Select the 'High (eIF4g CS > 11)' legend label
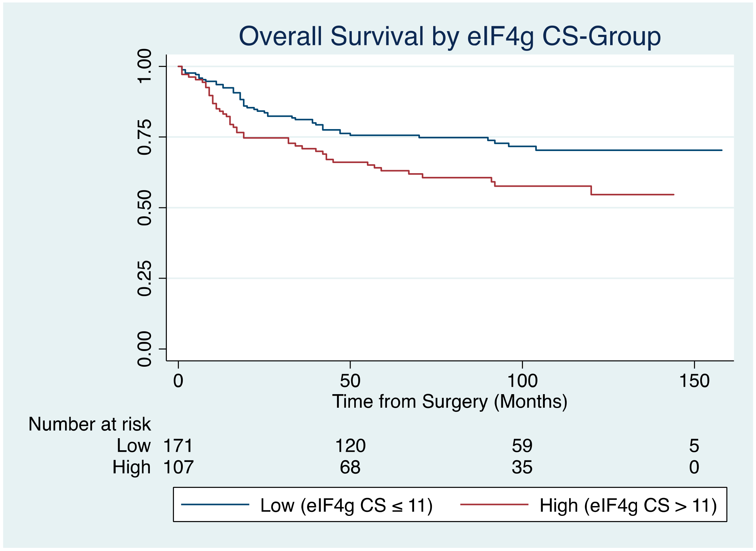This screenshot has height=551, width=756. click(628, 505)
